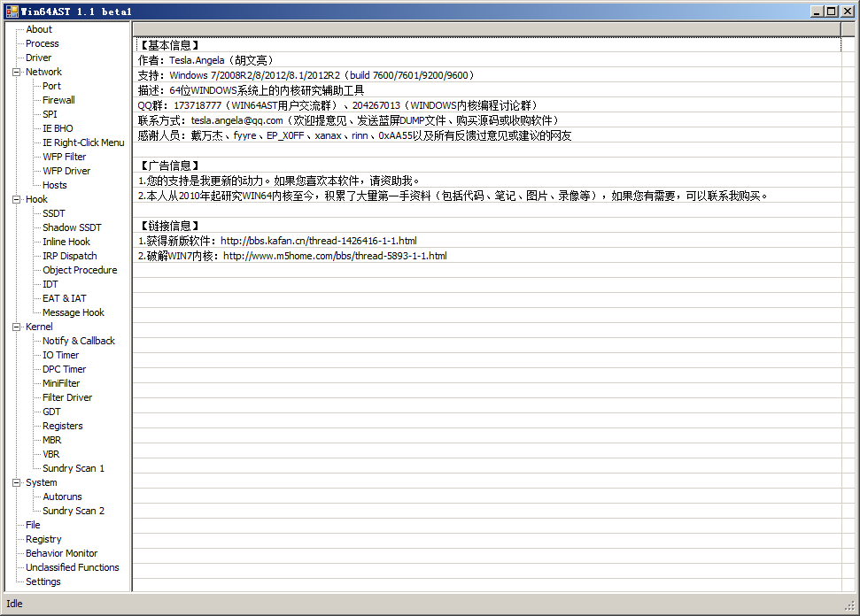
Task: Collapse the Hook tree node
Action: (x=16, y=199)
